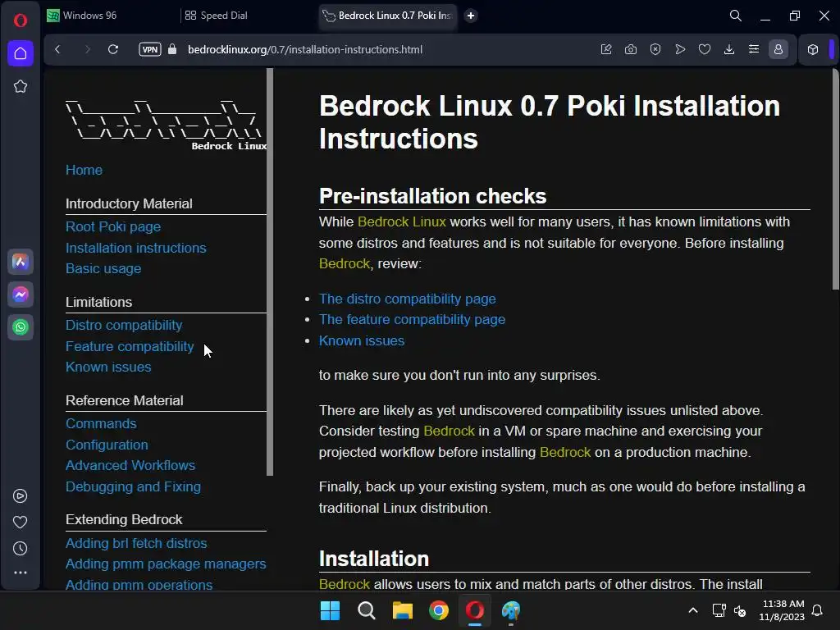This screenshot has height=630, width=840.
Task: Open File Explorer from the taskbar
Action: 402,610
